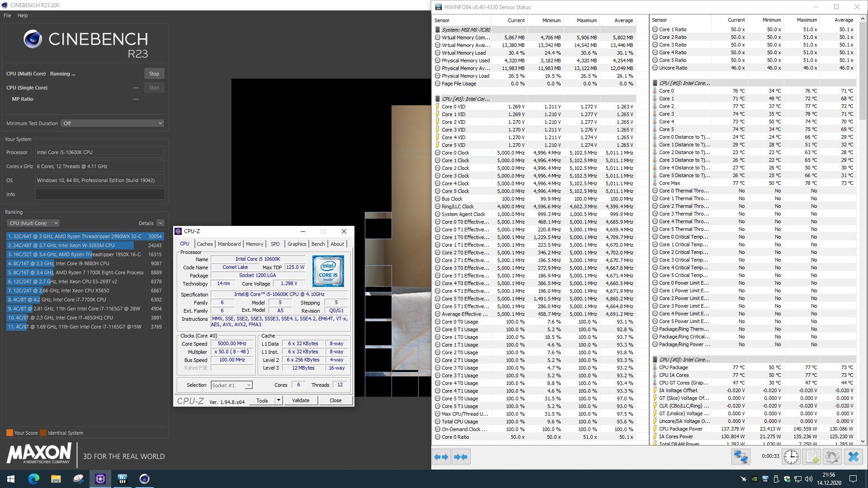Reset HWiNFO min/max values with clock icon
Viewport: 868px width, 488px height.
point(791,457)
